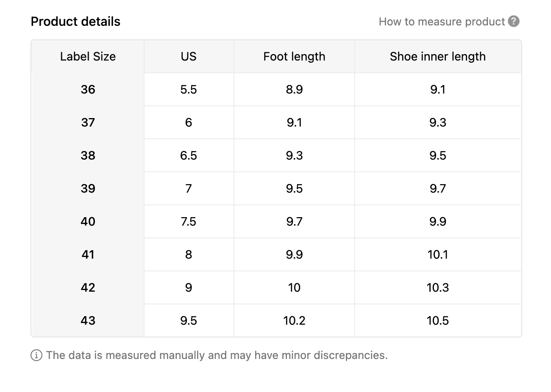Click the US size 5.5 cell
Screen dimensions: 551x392
tap(189, 89)
